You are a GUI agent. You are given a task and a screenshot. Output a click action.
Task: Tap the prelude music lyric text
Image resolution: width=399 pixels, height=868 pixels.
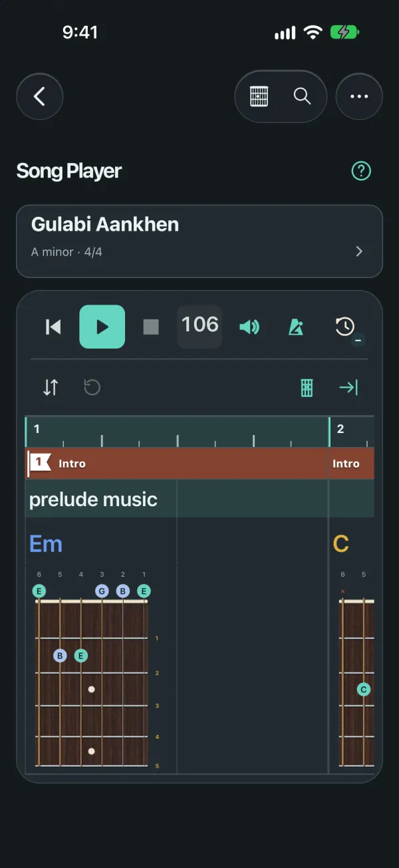click(x=93, y=500)
